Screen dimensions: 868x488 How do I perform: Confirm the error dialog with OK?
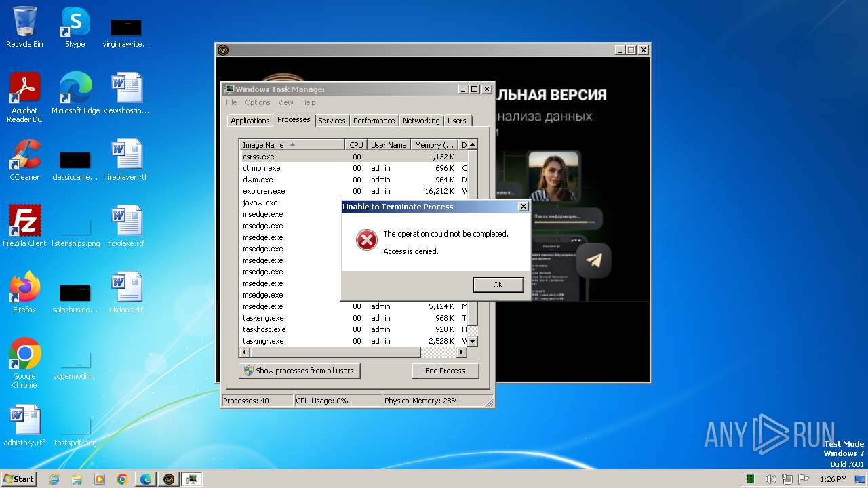tap(498, 285)
